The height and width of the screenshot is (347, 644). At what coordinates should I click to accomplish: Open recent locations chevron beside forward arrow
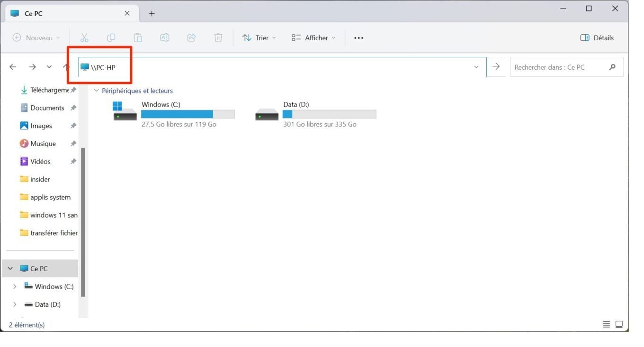point(49,67)
